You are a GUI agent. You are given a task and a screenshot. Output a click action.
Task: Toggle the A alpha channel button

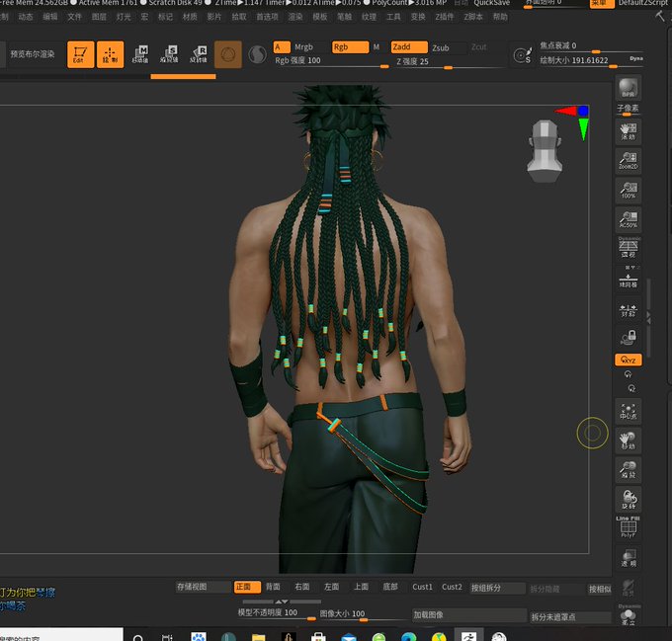[282, 47]
